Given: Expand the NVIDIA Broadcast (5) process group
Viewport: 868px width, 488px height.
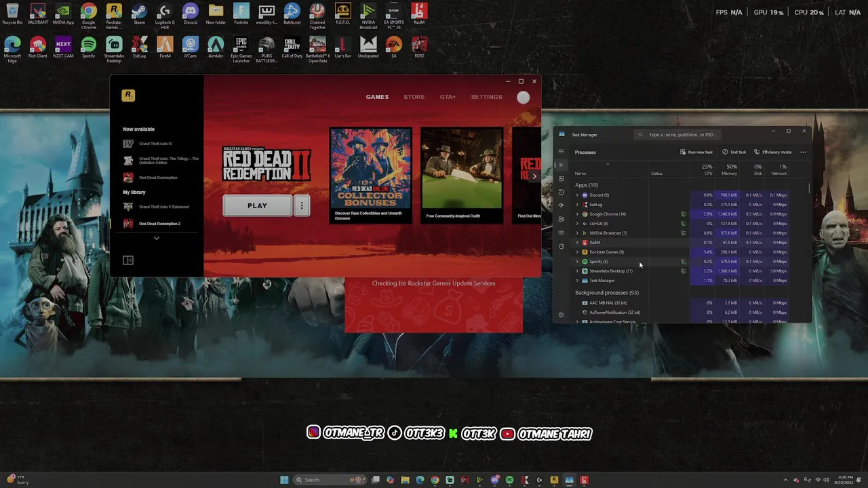Looking at the screenshot, I should pyautogui.click(x=577, y=233).
